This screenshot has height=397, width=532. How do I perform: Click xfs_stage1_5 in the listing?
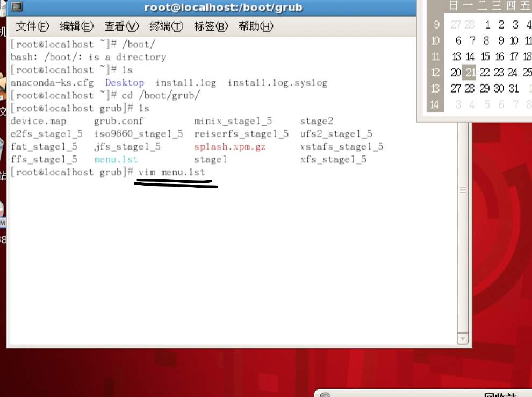pos(333,159)
